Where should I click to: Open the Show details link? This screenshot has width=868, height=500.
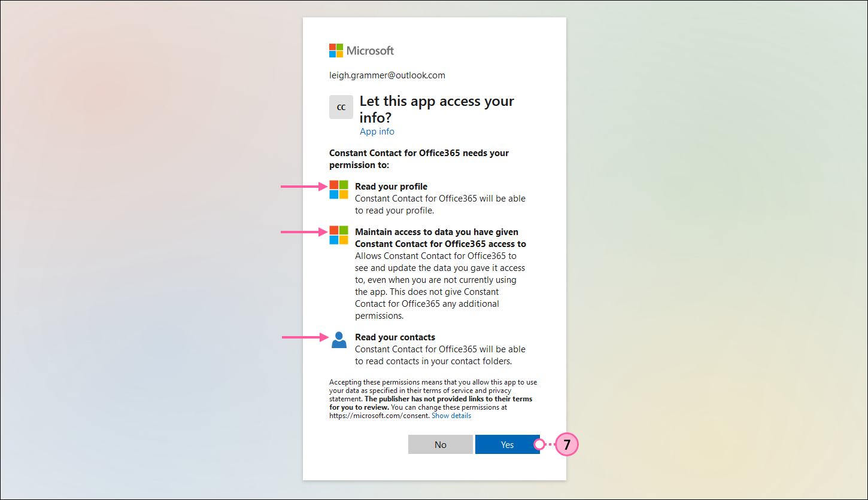pos(451,416)
